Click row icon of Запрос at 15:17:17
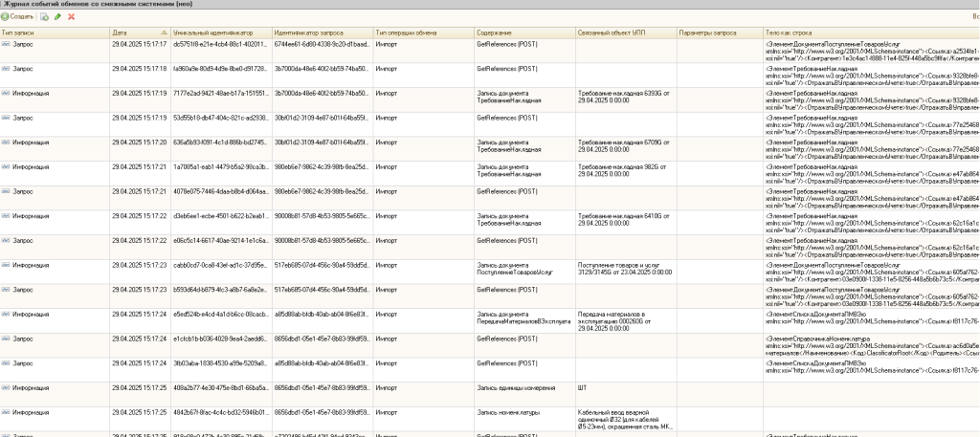This screenshot has width=980, height=437. (6, 44)
